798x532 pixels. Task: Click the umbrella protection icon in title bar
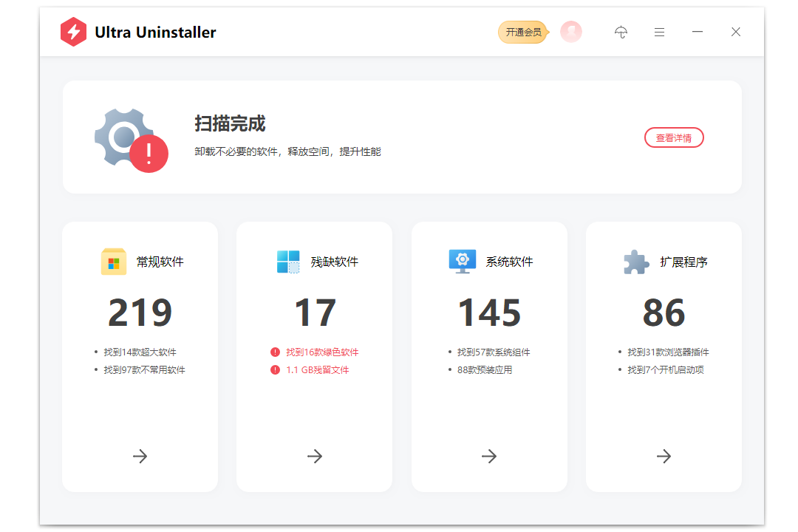point(621,32)
